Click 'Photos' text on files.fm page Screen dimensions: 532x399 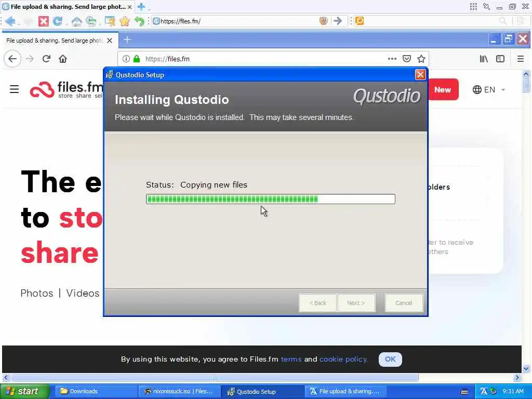37,293
